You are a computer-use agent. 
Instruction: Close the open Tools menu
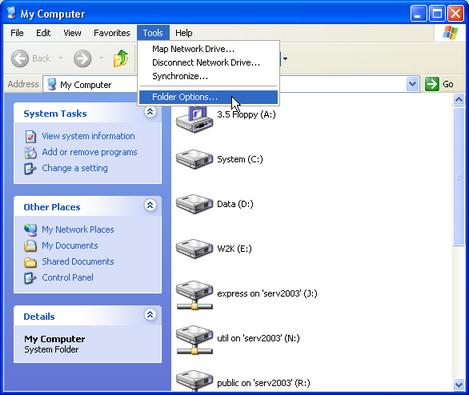click(x=153, y=33)
